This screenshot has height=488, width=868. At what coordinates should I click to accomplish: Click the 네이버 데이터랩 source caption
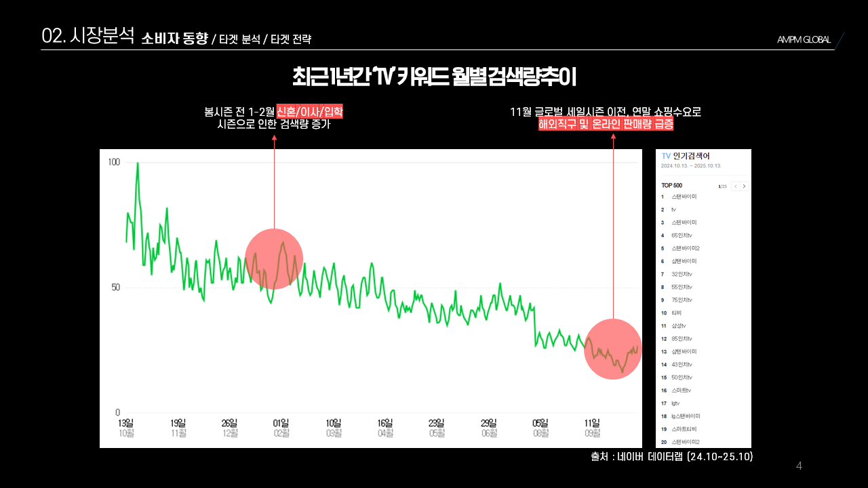click(672, 457)
